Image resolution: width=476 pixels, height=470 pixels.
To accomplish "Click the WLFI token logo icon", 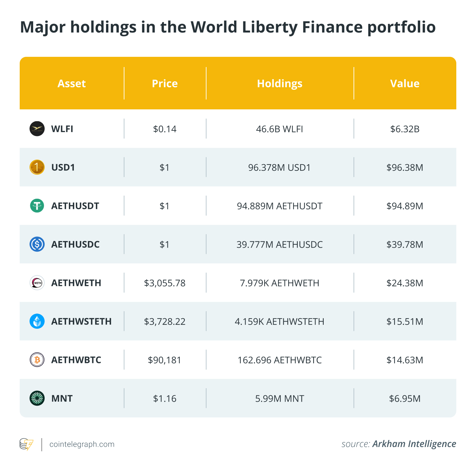I will click(37, 129).
